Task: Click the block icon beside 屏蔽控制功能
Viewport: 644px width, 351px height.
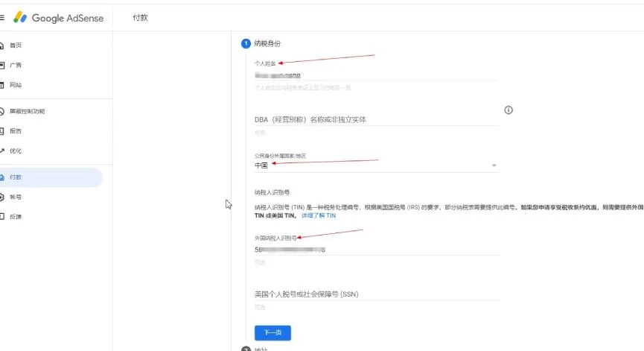Action: tap(1, 111)
